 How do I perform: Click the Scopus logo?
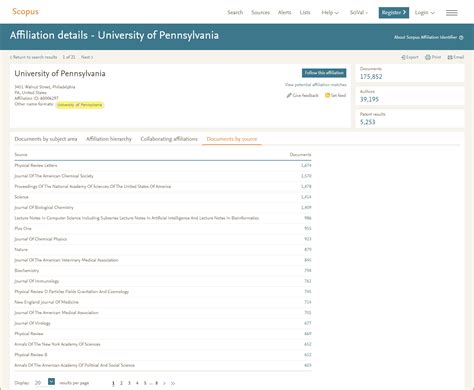25,12
